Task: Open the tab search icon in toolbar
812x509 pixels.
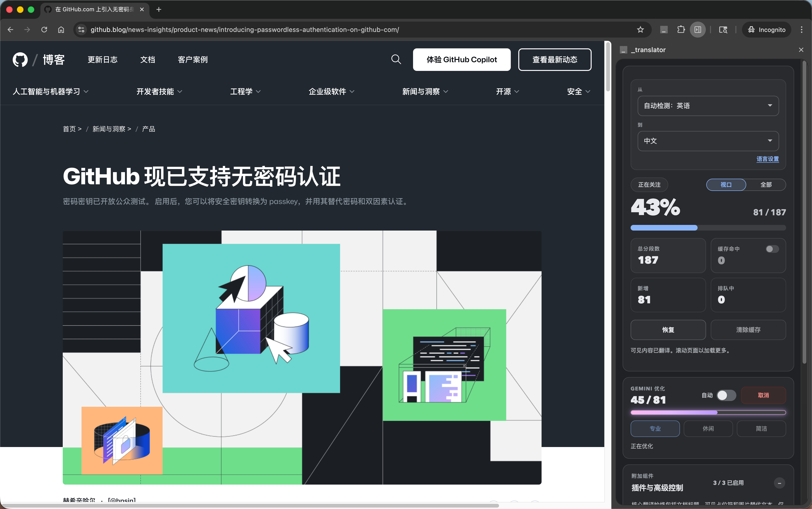Action: click(723, 30)
